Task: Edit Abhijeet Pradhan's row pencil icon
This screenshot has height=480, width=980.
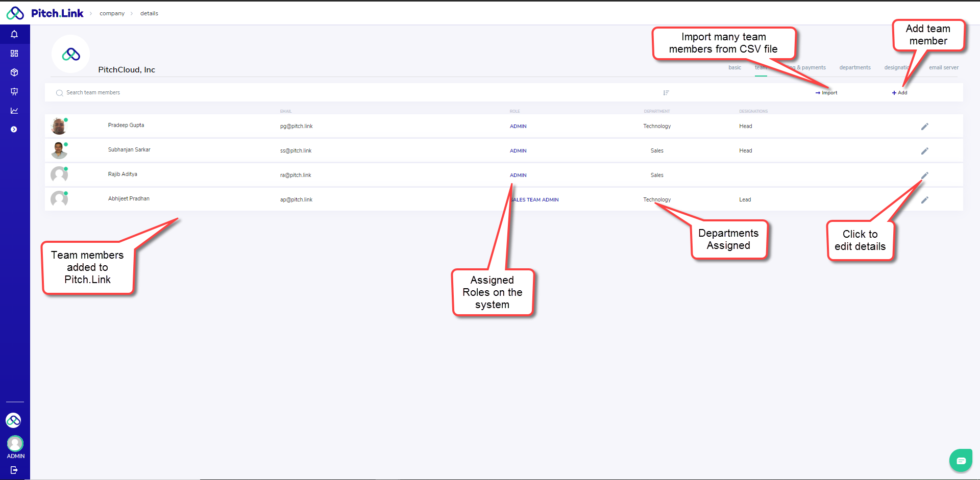Action: [924, 200]
